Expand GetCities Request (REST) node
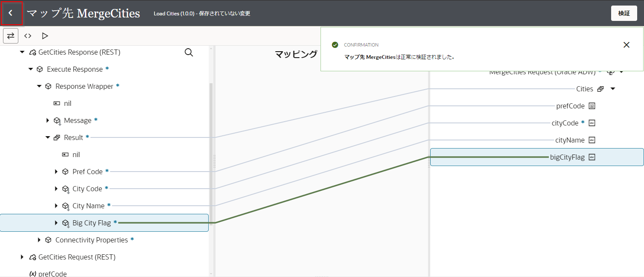Screen dimensions: 644x277 point(22,257)
